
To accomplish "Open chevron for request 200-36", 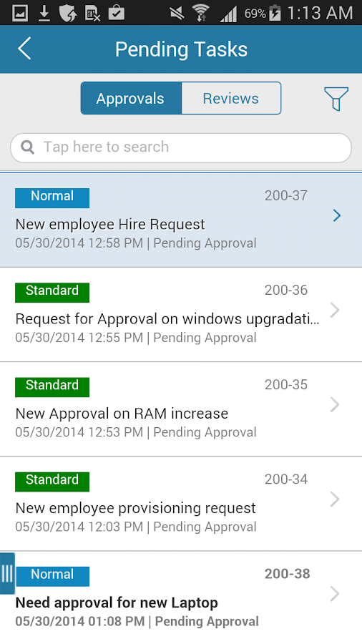I will point(335,310).
